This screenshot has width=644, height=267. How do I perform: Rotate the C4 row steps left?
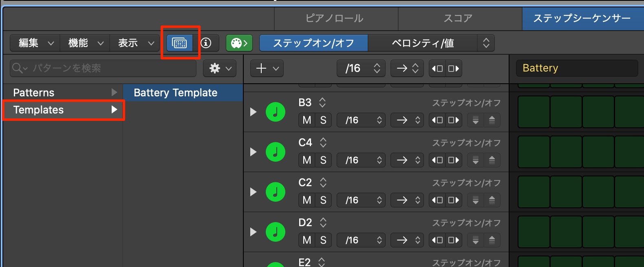[x=437, y=160]
